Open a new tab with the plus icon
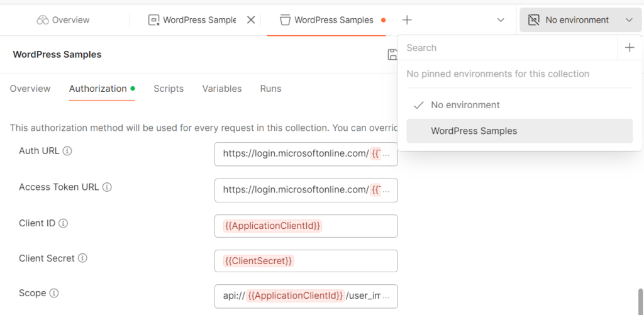644x315 pixels. point(407,19)
